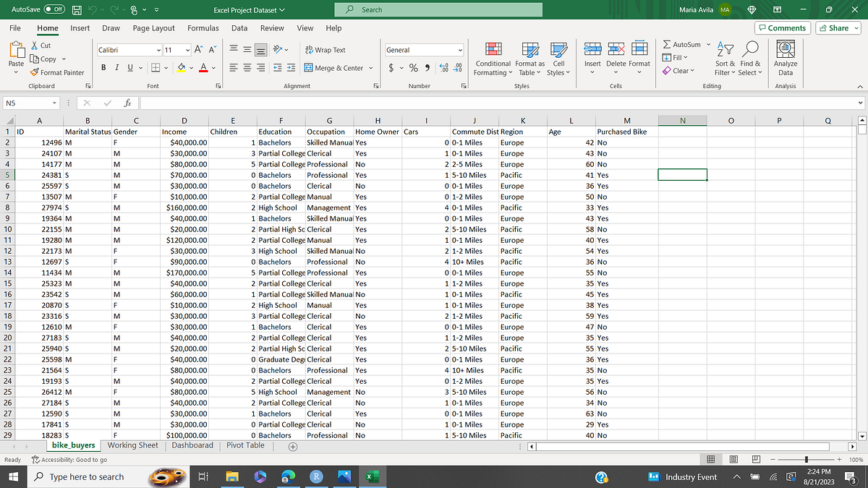868x488 pixels.
Task: Open the Pivot Table sheet tab
Action: (x=245, y=445)
